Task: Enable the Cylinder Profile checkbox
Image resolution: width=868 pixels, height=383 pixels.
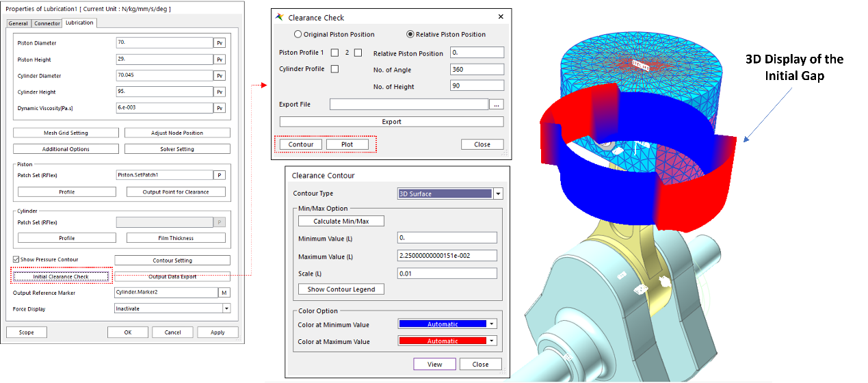Action: (334, 69)
